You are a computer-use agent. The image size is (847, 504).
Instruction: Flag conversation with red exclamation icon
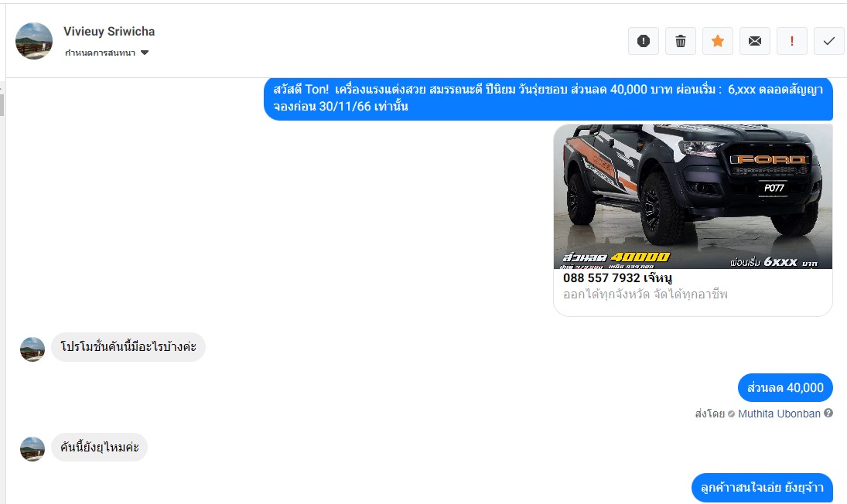(792, 41)
